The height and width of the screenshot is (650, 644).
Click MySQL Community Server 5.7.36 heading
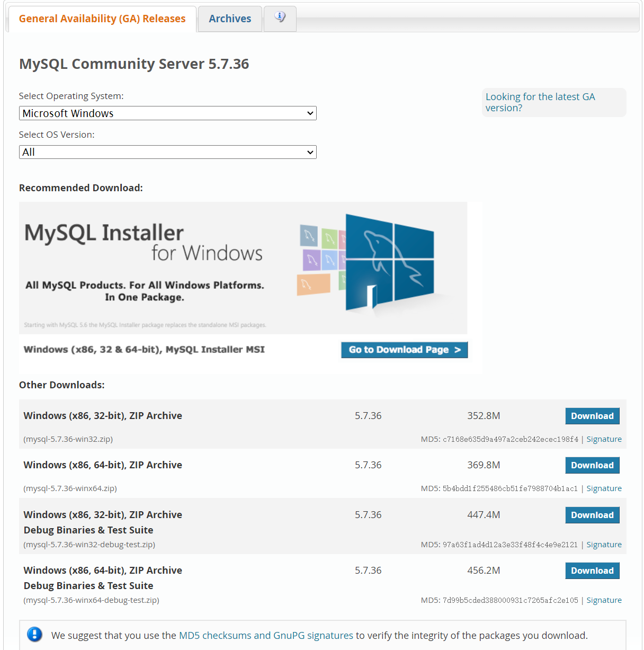[134, 64]
